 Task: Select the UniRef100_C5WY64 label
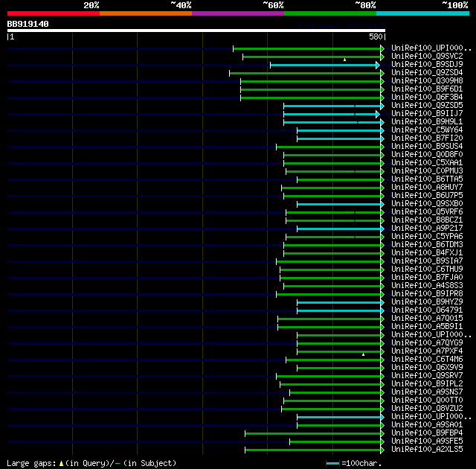click(x=427, y=130)
